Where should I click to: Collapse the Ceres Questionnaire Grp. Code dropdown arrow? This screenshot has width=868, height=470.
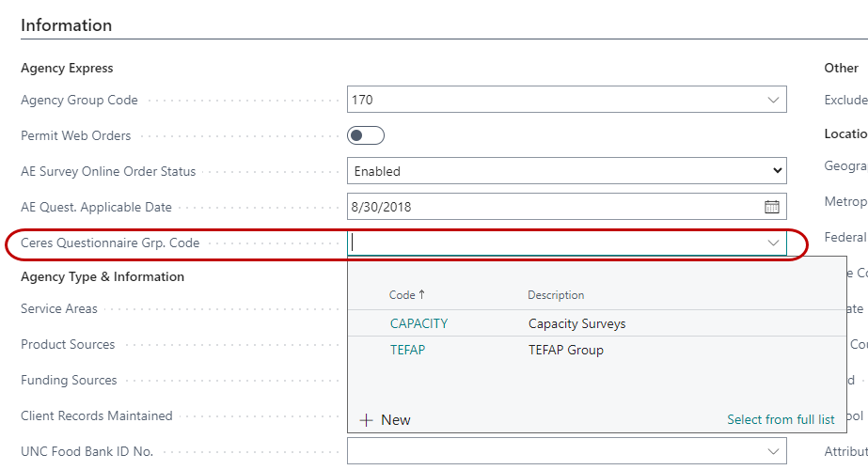(x=773, y=243)
